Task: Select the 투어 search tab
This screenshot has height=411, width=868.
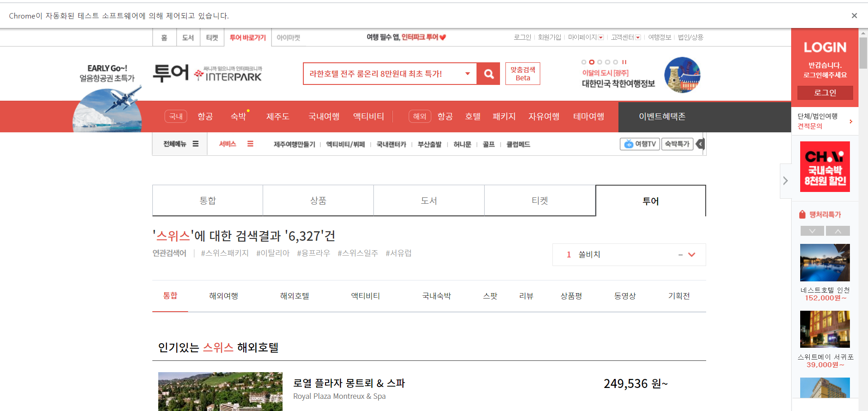Action: (x=651, y=201)
